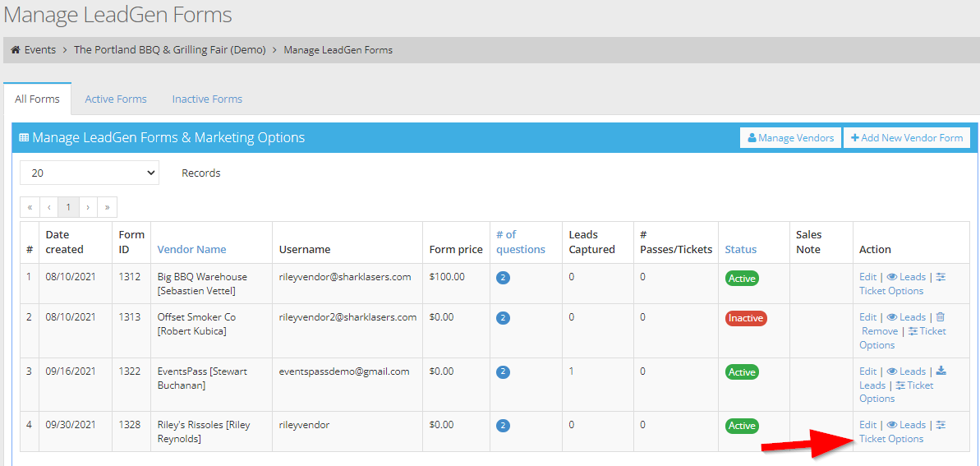Edit the EventsPass form

868,371
